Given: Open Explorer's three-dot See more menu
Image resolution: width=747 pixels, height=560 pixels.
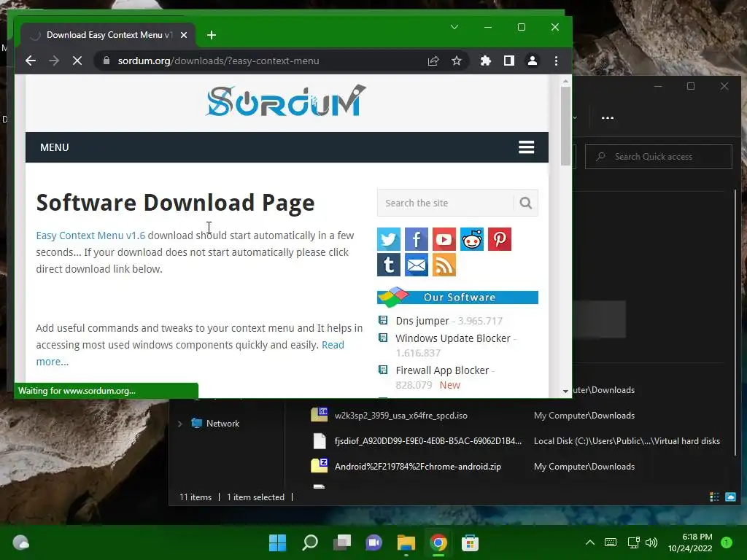Looking at the screenshot, I should click(x=608, y=117).
